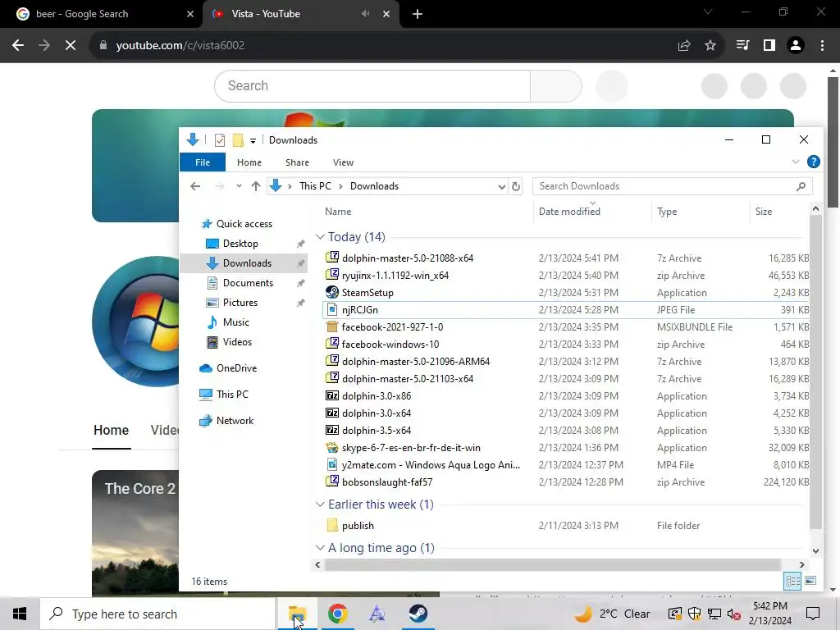Switch to details view layout icon
840x630 pixels.
tap(792, 582)
